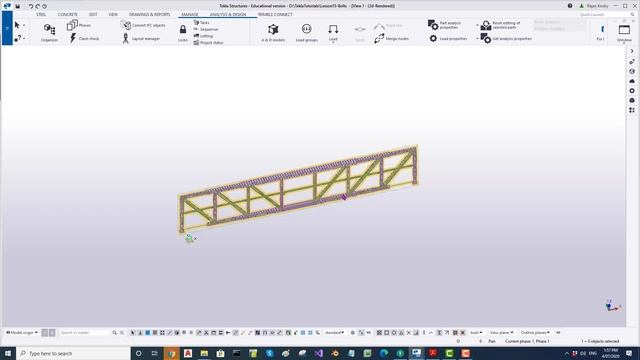640x360 pixels.
Task: Open the Organizer tool
Action: 49,32
